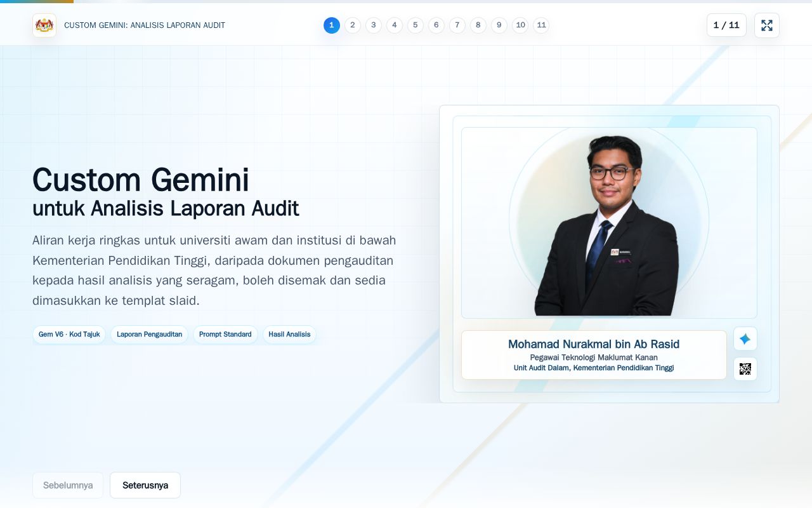Screen dimensions: 812x508
Task: Navigate to slide 5
Action: coord(416,25)
